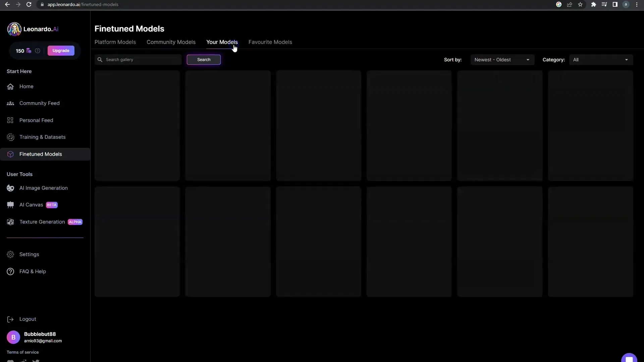The width and height of the screenshot is (644, 362).
Task: Click the Community Models tab
Action: [171, 42]
